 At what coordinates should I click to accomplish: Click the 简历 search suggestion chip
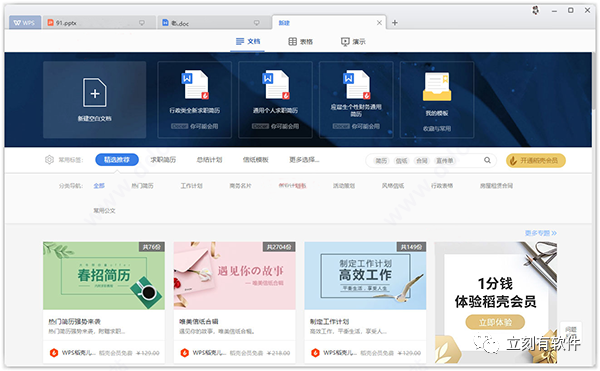(381, 161)
